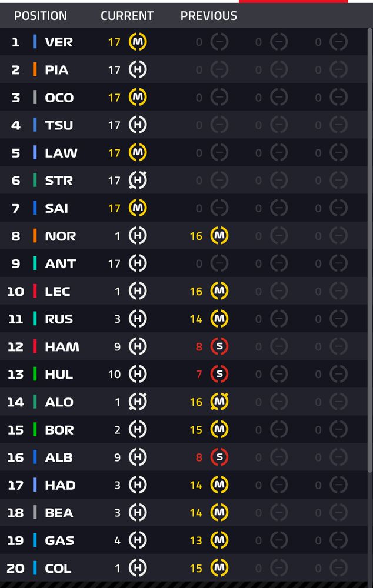Click GAS's current Hard tyre icon
This screenshot has width=373, height=588.
[x=138, y=540]
